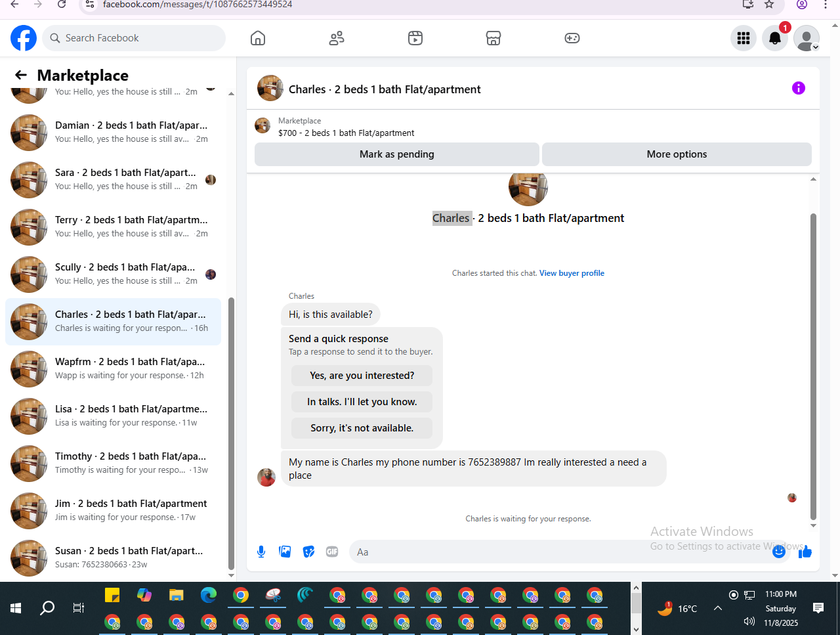The width and height of the screenshot is (840, 635).
Task: Choose a sticker icon
Action: tap(308, 552)
